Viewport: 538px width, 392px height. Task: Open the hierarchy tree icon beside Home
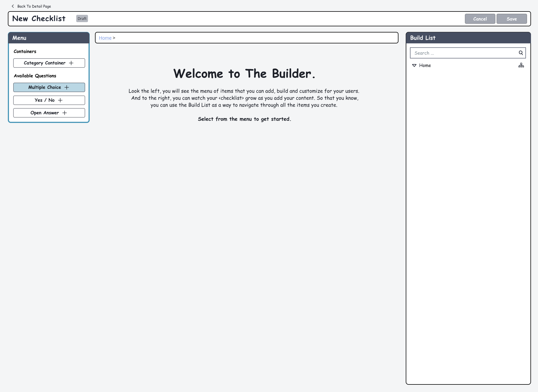point(521,65)
